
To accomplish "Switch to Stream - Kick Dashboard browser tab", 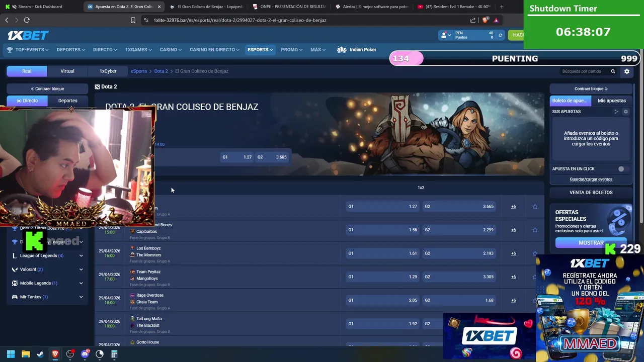I will [x=40, y=7].
